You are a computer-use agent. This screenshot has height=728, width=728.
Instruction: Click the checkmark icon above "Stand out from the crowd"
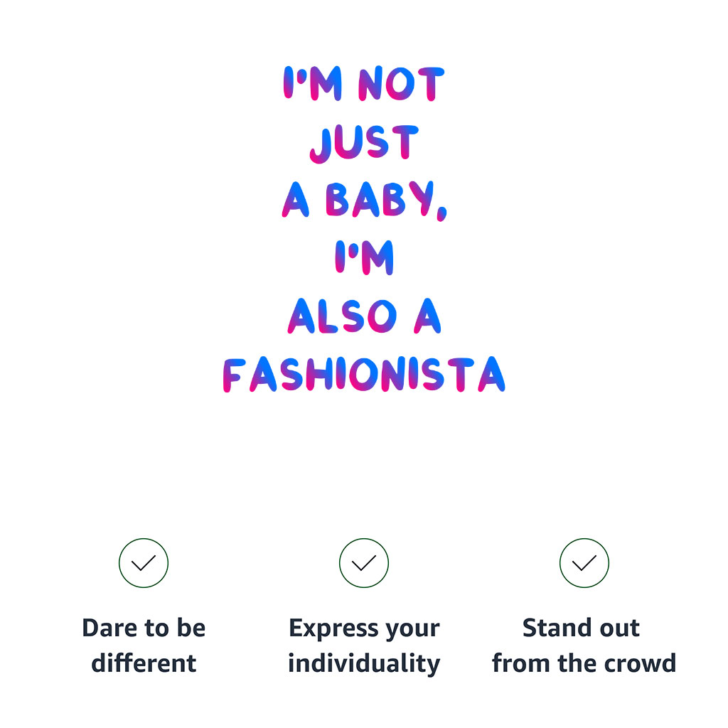pos(584,563)
